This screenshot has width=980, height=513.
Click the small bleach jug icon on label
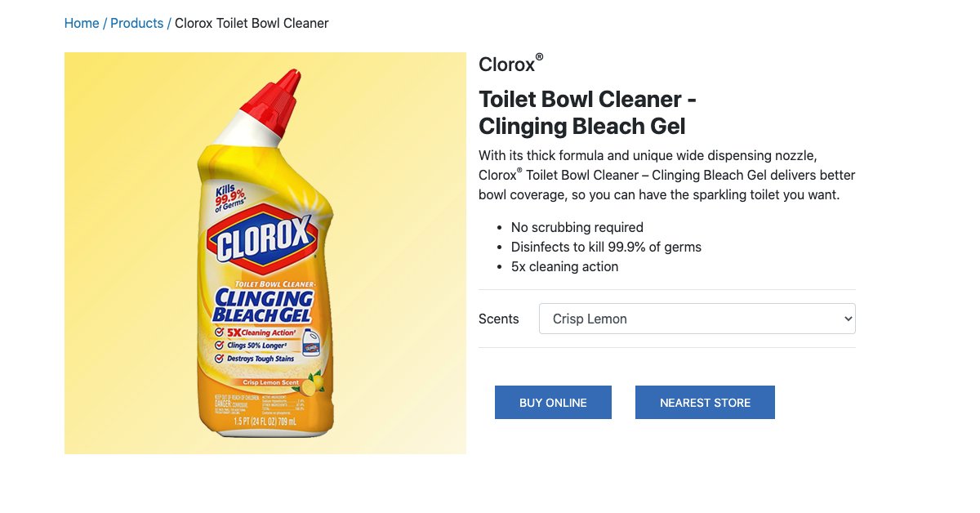coord(311,343)
